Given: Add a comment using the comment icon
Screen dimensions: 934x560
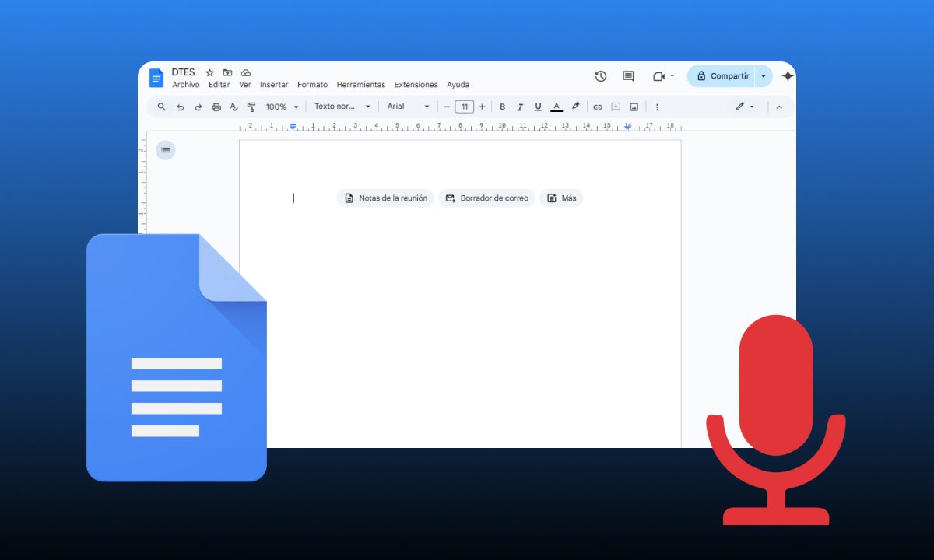Looking at the screenshot, I should pyautogui.click(x=615, y=107).
